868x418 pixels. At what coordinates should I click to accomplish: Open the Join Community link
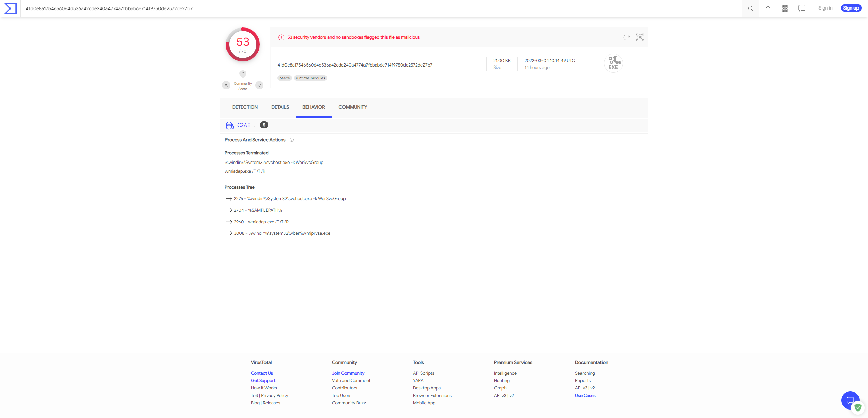pos(348,373)
